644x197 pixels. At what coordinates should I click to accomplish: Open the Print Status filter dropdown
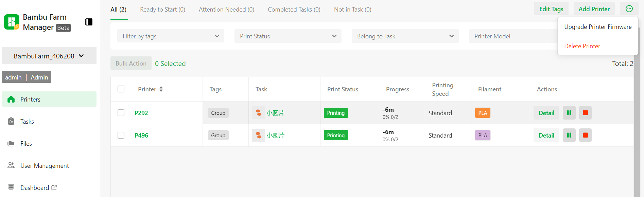click(x=288, y=36)
